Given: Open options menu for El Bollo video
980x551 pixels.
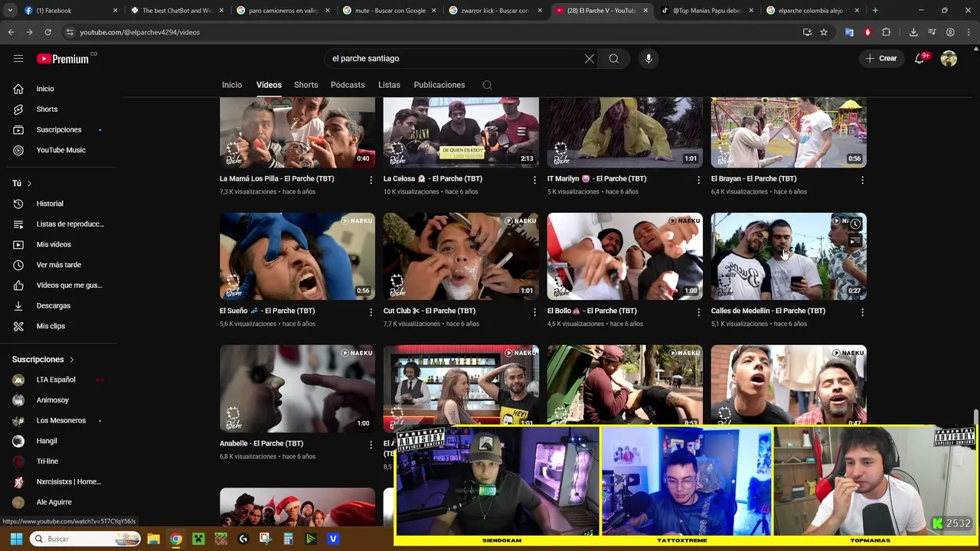Looking at the screenshot, I should click(x=698, y=312).
